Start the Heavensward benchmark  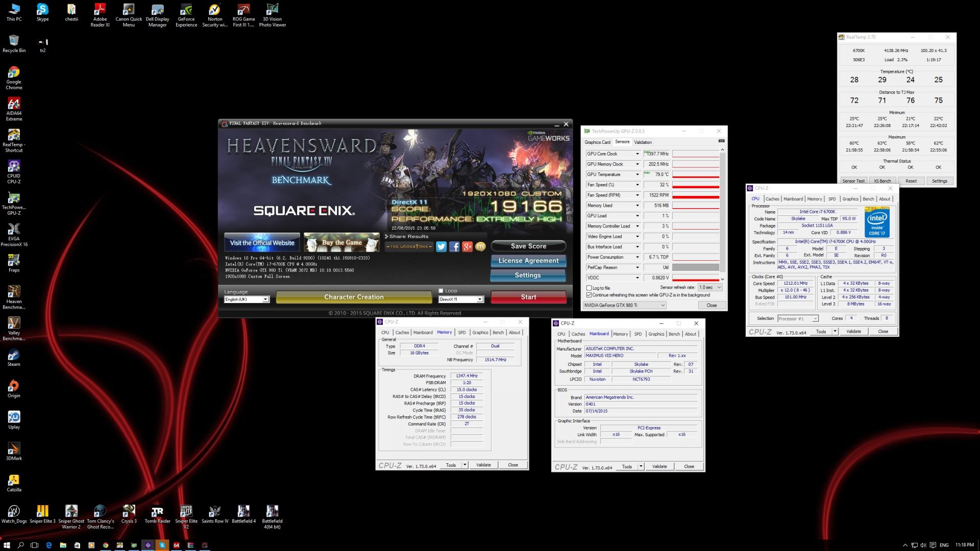click(528, 297)
